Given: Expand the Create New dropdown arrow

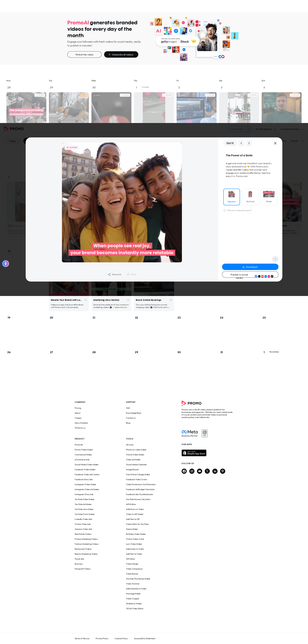Looking at the screenshot, I should (249, 129).
